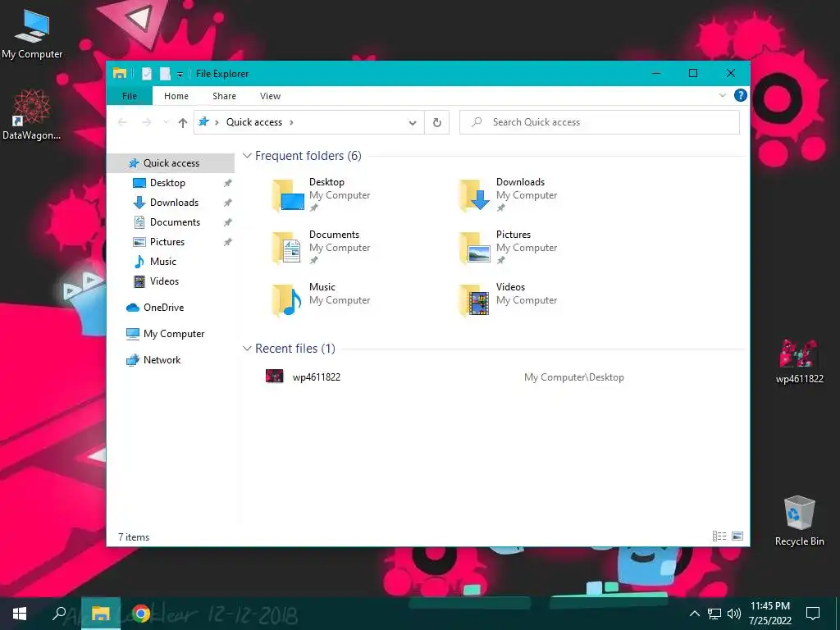Select DataWagon shortcut on desktop
The height and width of the screenshot is (630, 840).
coord(31,115)
